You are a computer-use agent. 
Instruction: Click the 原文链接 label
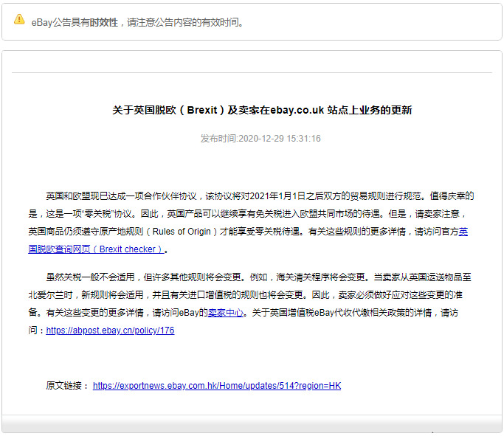pos(67,386)
